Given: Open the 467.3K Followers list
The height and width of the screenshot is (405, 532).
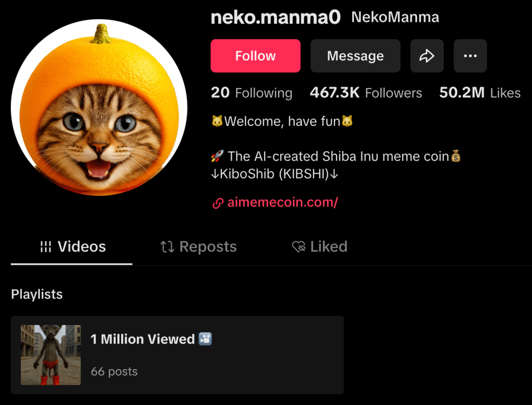Looking at the screenshot, I should (366, 93).
